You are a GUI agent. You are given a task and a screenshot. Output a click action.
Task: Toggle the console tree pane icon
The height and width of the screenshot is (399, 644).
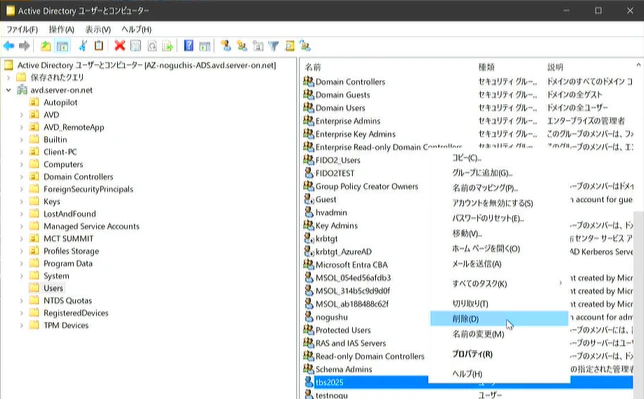[62, 46]
